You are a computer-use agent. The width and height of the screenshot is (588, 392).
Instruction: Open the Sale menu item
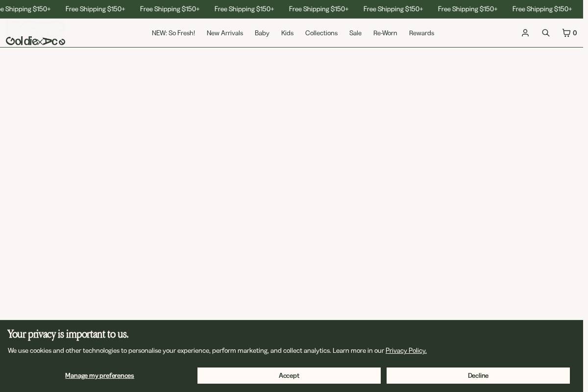(355, 33)
